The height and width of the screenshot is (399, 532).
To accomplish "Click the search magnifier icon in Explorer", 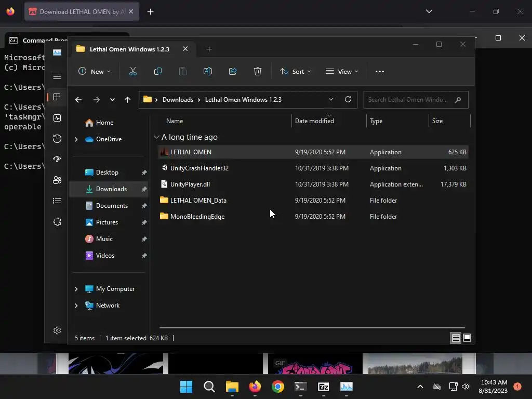I will [458, 100].
